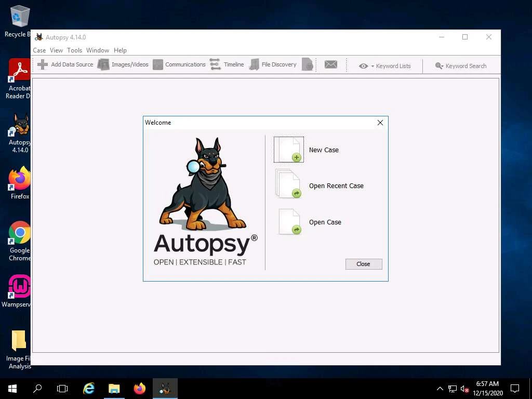Click the Open Case document icon

coord(290,221)
